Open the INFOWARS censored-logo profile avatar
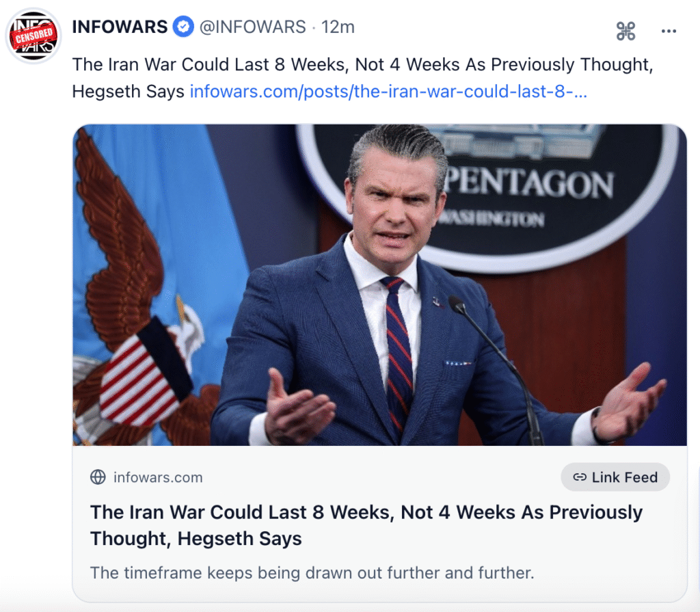700x612 pixels. pos(33,36)
